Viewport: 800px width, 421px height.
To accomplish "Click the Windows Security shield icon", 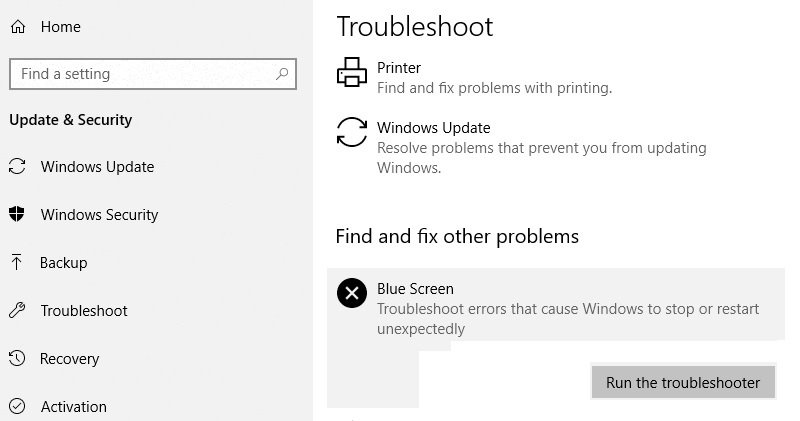I will 17,214.
